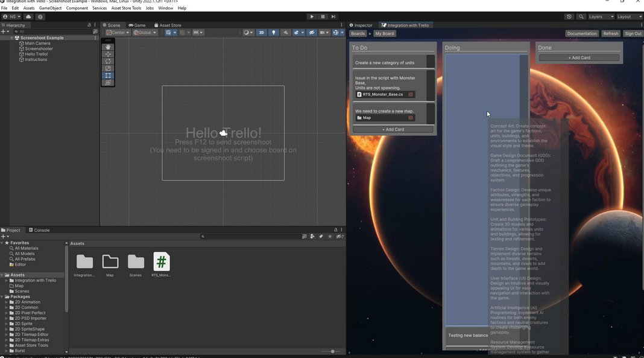Toggle 2D view mode in Scene

click(x=261, y=33)
